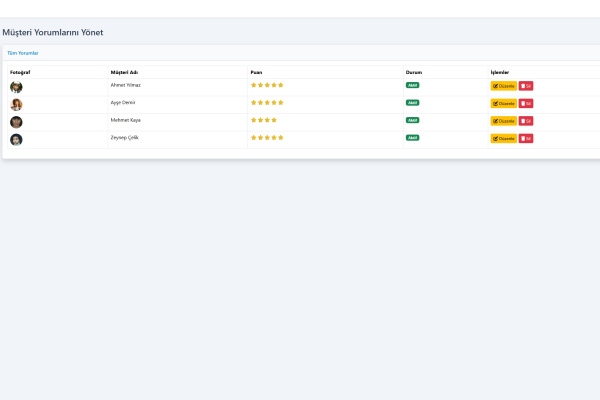Edit Ayşe Demir's review

(503, 103)
